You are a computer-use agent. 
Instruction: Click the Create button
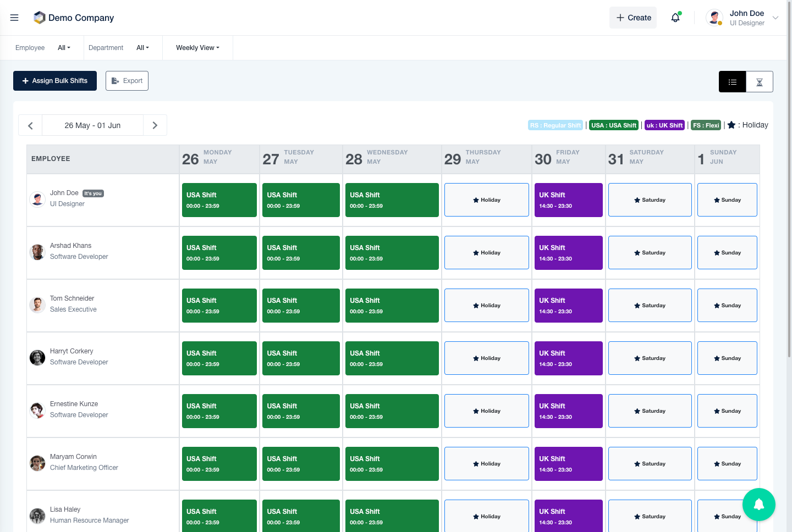pos(633,18)
